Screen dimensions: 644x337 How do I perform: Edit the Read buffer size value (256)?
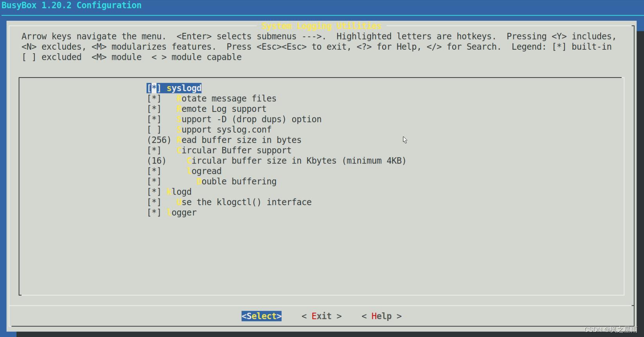click(x=159, y=140)
